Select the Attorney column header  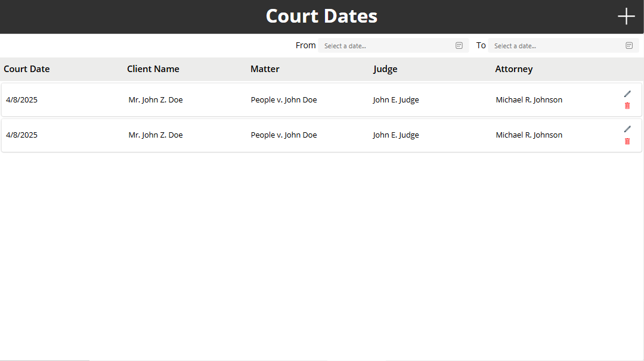tap(514, 69)
